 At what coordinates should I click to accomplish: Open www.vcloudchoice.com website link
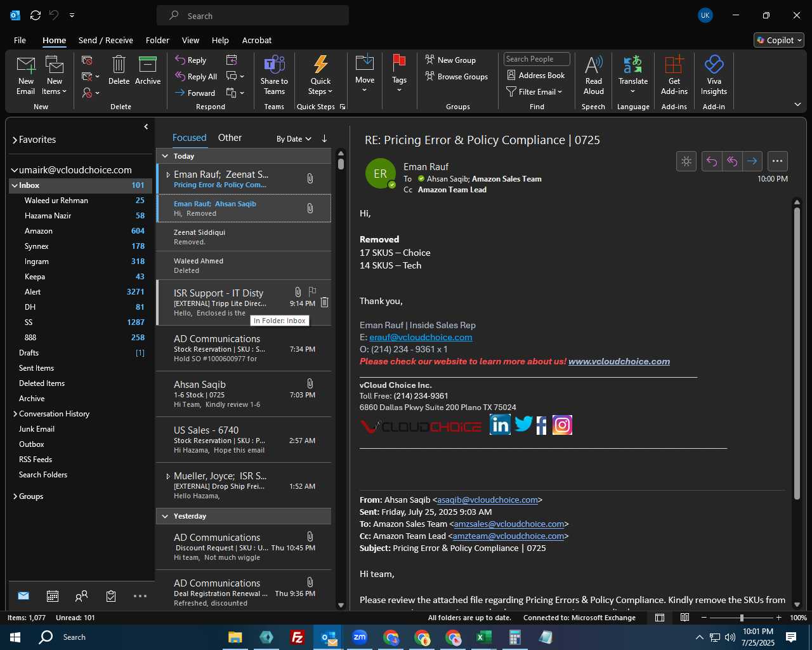[619, 361]
